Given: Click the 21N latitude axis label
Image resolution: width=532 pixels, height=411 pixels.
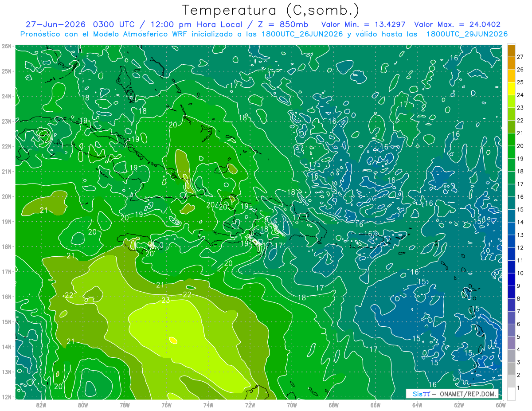Looking at the screenshot, I should tap(6, 171).
